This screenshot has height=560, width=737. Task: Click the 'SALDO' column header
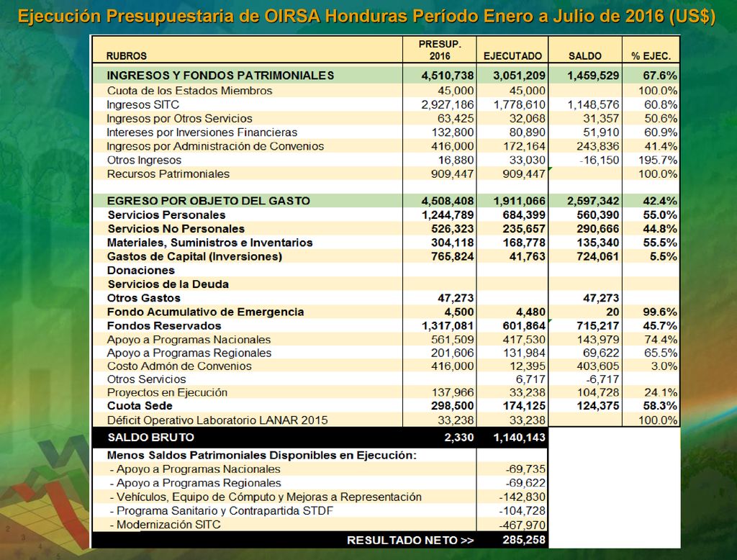tap(584, 56)
